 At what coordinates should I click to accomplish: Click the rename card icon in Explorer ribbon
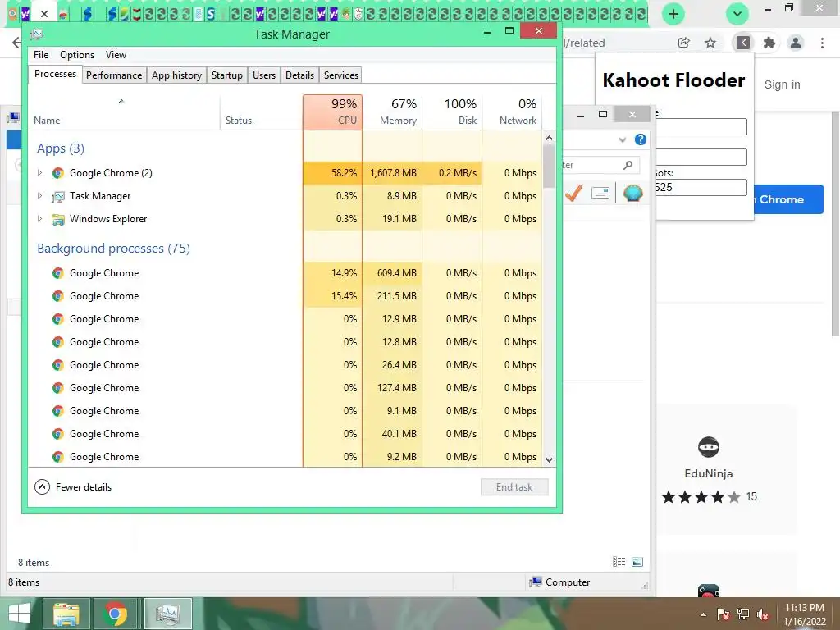click(600, 193)
